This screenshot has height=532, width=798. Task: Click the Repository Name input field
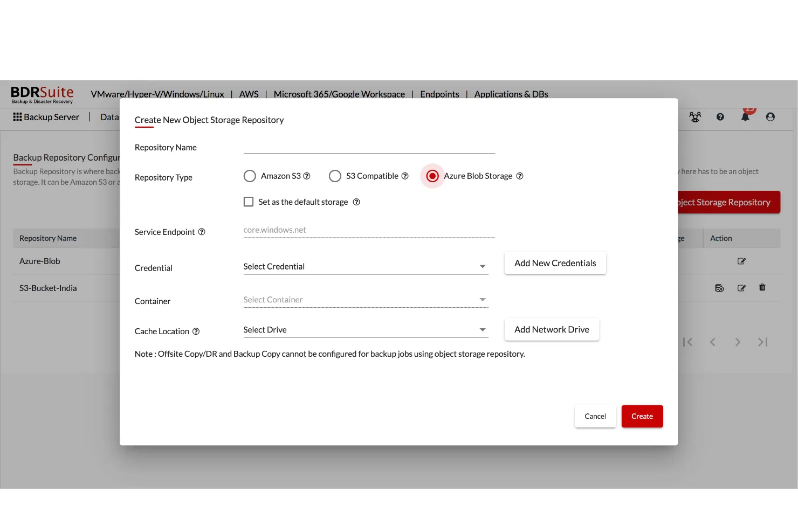(369, 147)
